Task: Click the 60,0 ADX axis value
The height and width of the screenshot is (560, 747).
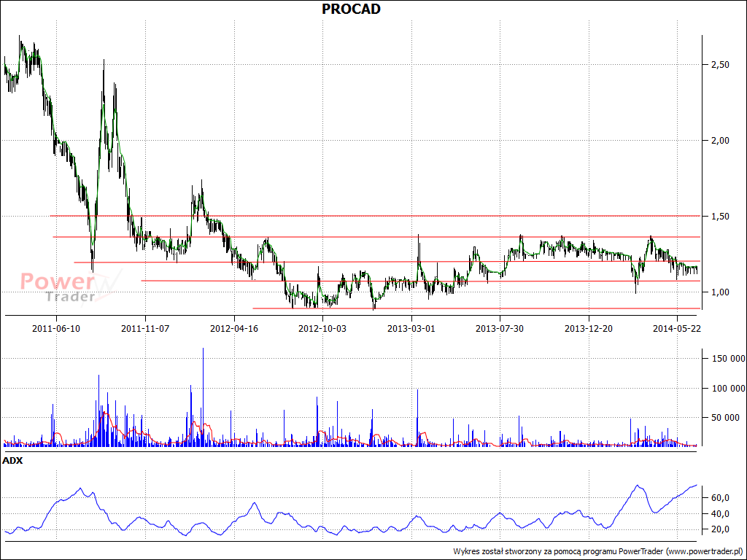Action: [x=720, y=498]
